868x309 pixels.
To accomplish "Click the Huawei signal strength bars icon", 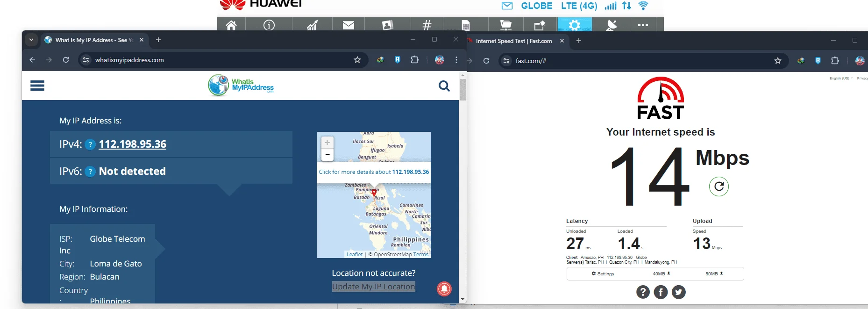I will click(x=611, y=6).
